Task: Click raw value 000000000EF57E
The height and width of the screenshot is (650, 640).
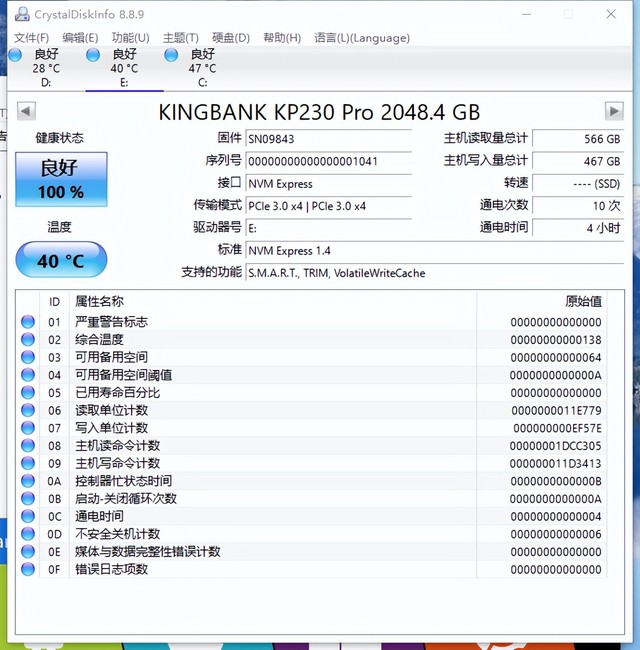Action: coord(557,428)
